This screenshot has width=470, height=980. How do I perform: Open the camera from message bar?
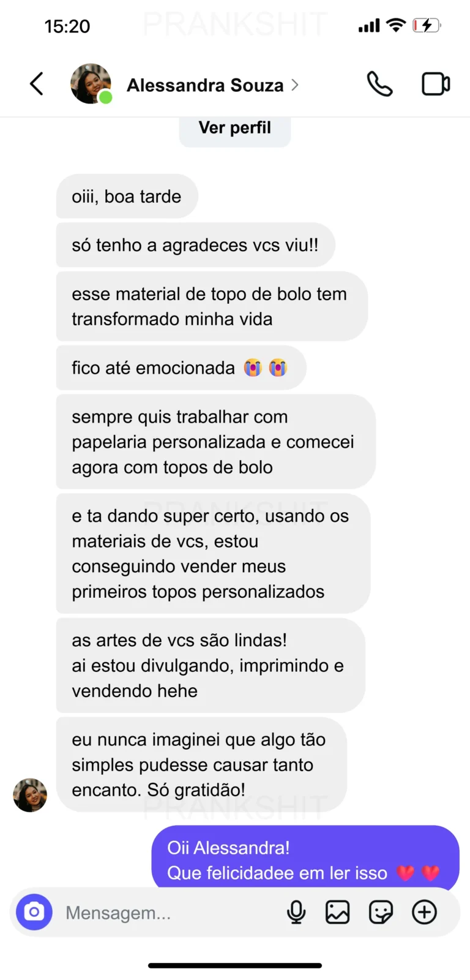click(34, 912)
